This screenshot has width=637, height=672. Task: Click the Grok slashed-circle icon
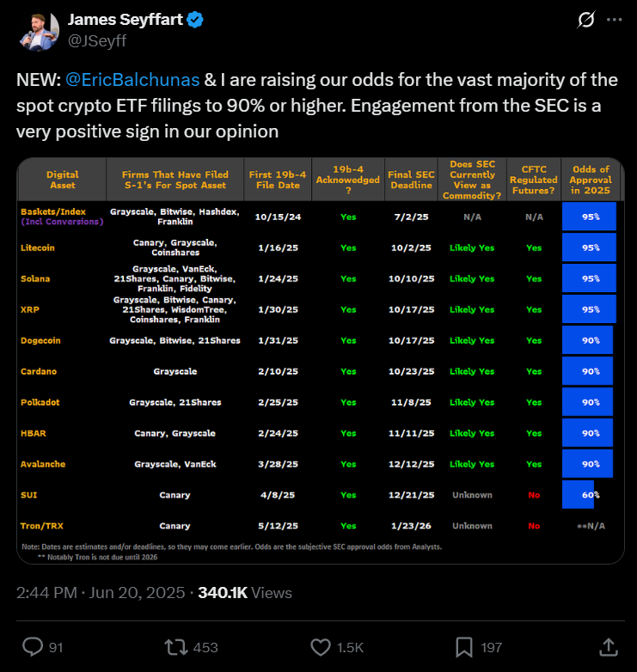point(586,19)
